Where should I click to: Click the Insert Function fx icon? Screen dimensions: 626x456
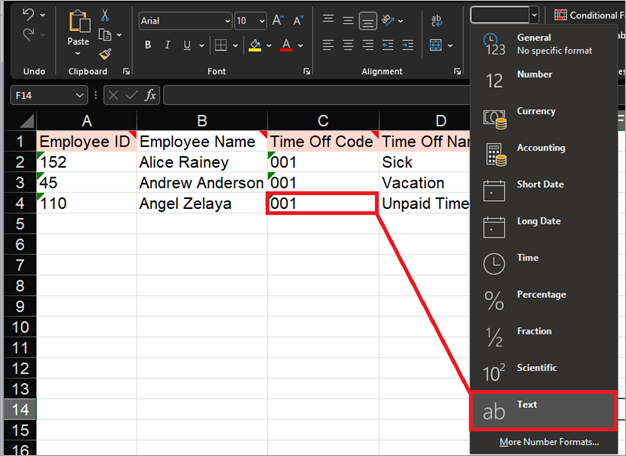tap(150, 95)
